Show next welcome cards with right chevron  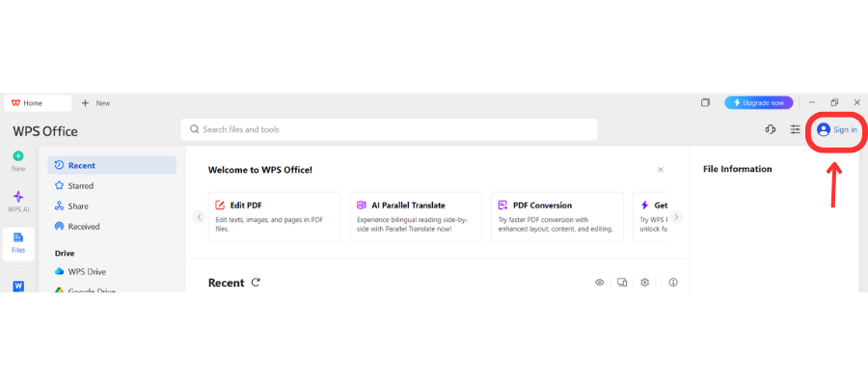point(676,216)
